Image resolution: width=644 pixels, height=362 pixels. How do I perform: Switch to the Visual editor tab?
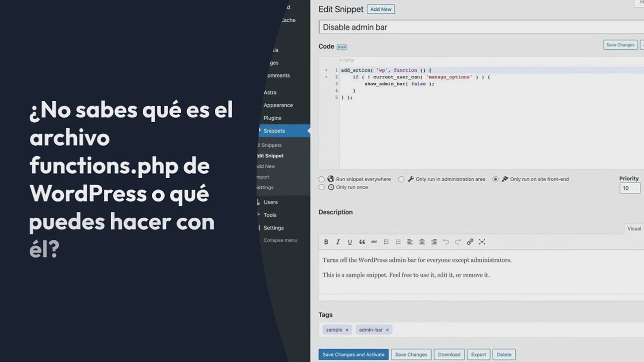click(x=634, y=229)
